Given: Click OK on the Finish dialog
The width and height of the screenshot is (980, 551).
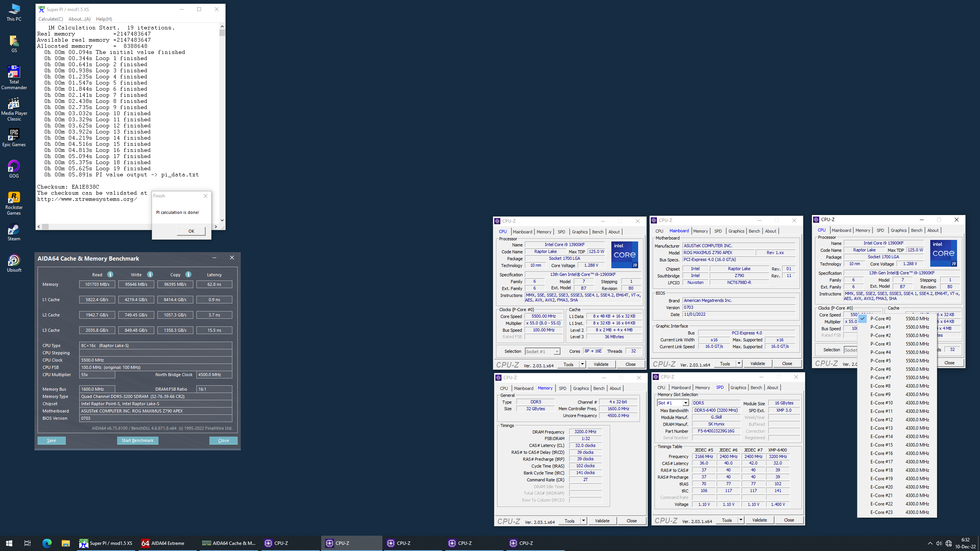Looking at the screenshot, I should click(191, 231).
